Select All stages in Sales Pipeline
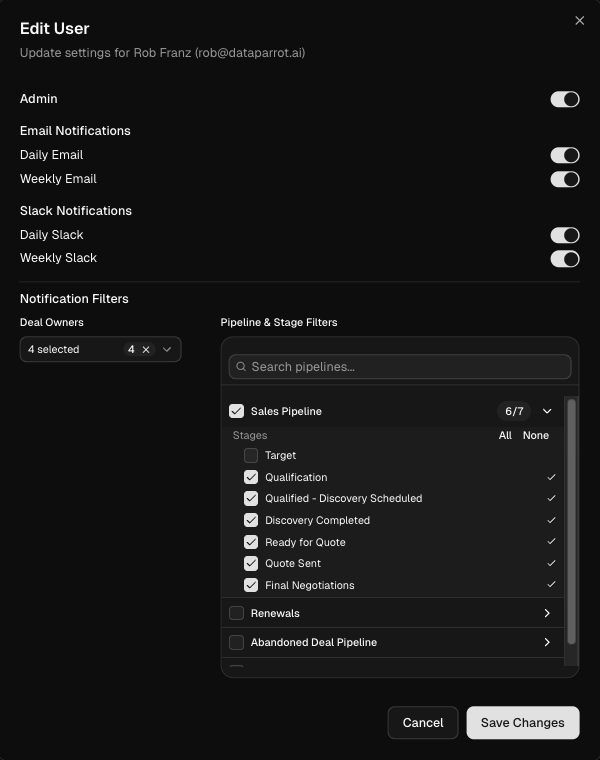Viewport: 600px width, 760px height. pyautogui.click(x=505, y=436)
